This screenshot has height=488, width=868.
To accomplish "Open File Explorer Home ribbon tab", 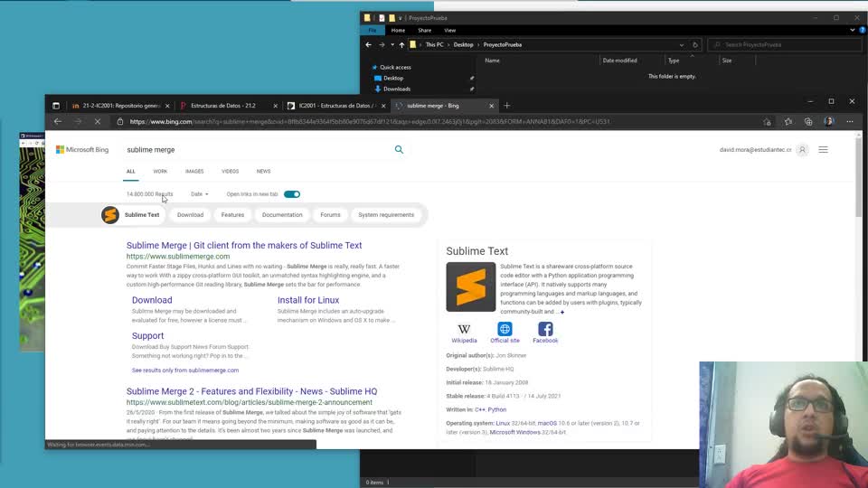I will coord(398,31).
